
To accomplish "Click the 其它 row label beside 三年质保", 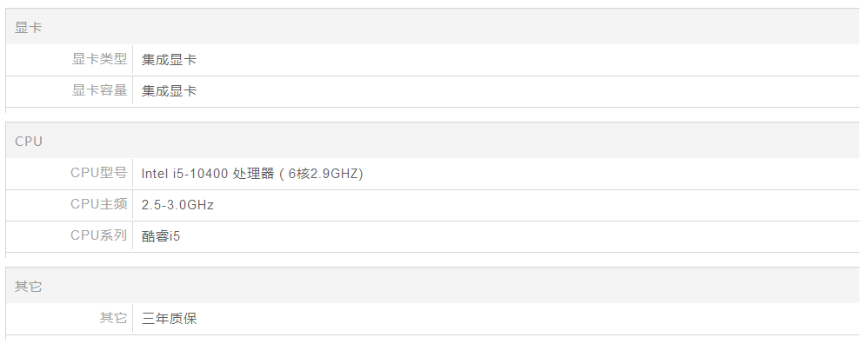I will (x=113, y=319).
